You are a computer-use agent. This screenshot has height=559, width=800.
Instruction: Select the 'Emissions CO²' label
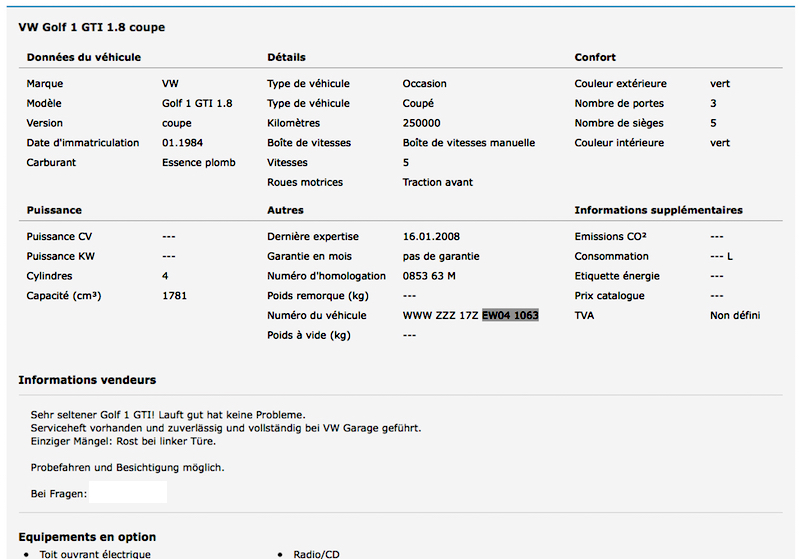coord(610,237)
